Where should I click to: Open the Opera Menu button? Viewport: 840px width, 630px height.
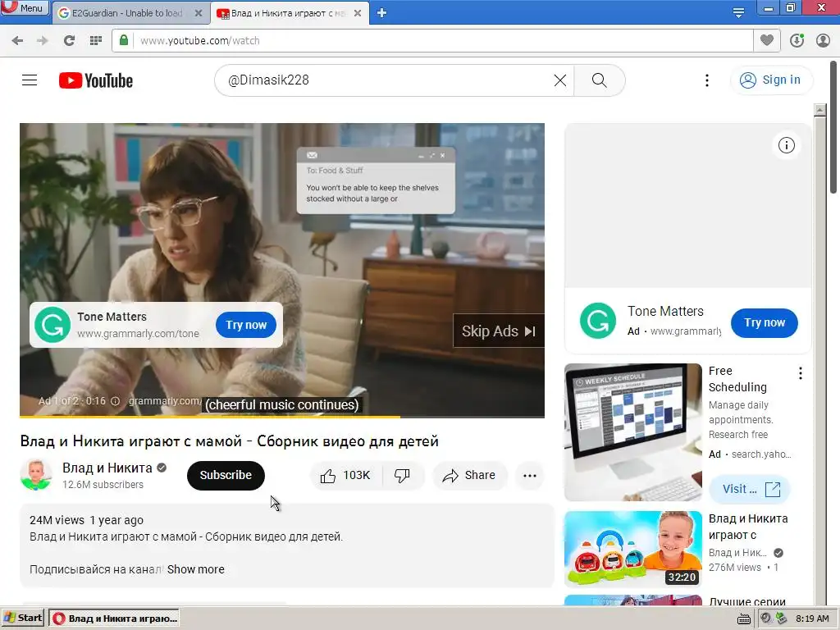coord(24,8)
